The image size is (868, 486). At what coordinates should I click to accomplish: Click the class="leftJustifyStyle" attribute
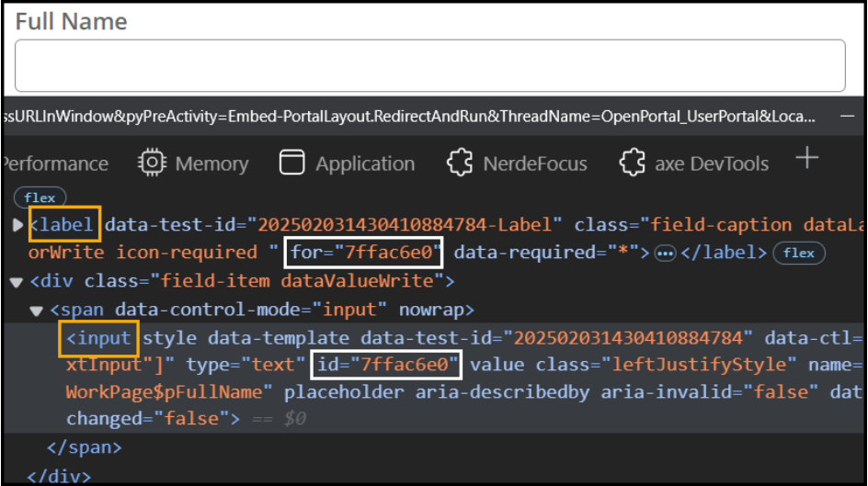point(666,365)
